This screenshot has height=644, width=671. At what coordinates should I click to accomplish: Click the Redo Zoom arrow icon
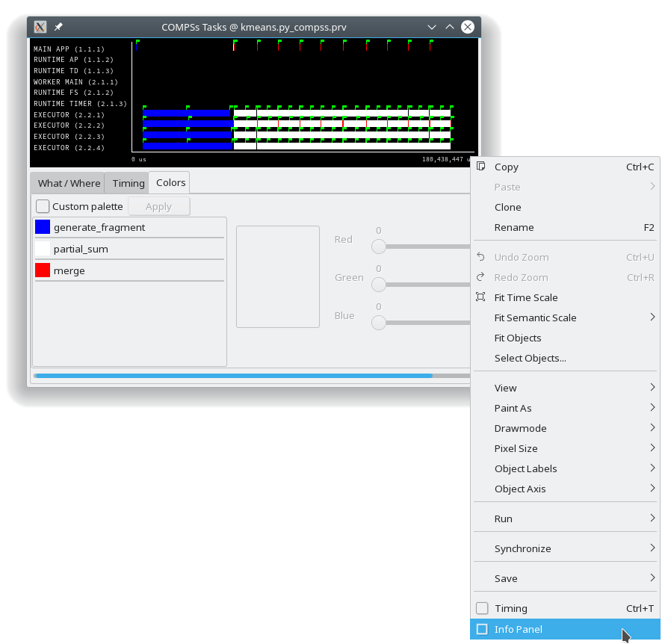pos(481,277)
